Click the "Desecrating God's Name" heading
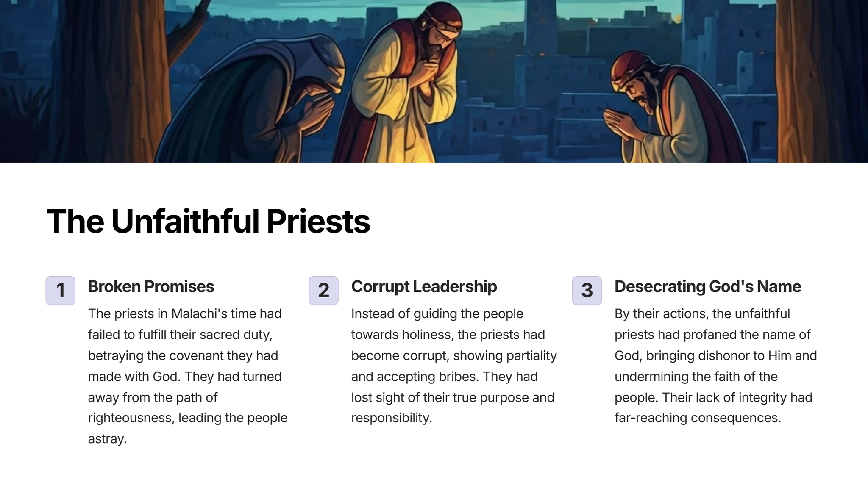 tap(707, 287)
